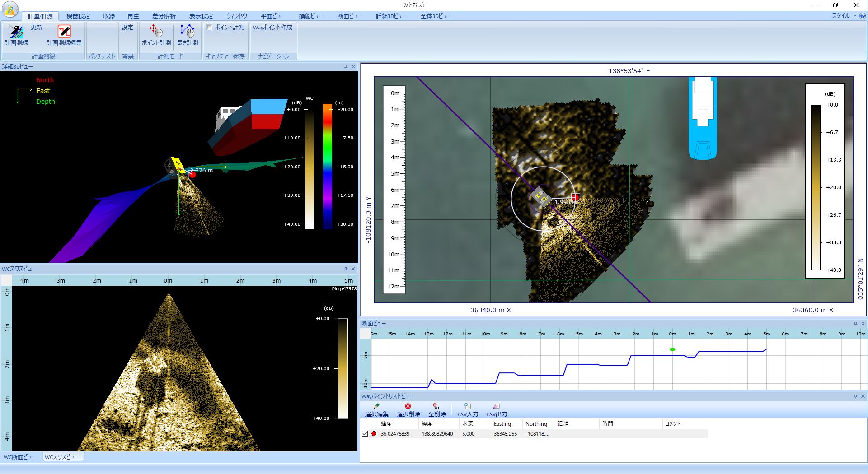Activate ポイント計測 measurement mode

point(156,35)
